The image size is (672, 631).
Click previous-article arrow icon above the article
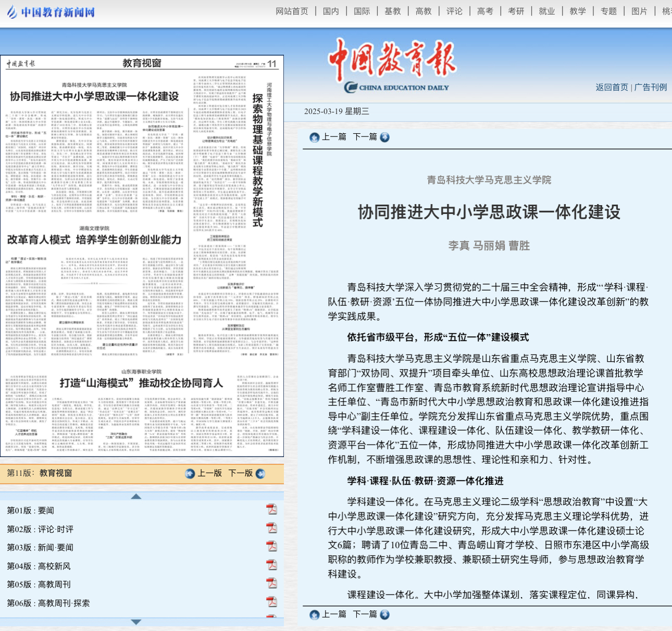pyautogui.click(x=314, y=137)
